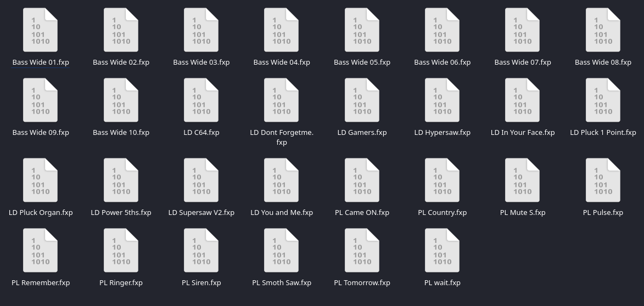Choose the Bass Wide 04.fxp preset icon
This screenshot has height=306, width=644.
point(281,30)
